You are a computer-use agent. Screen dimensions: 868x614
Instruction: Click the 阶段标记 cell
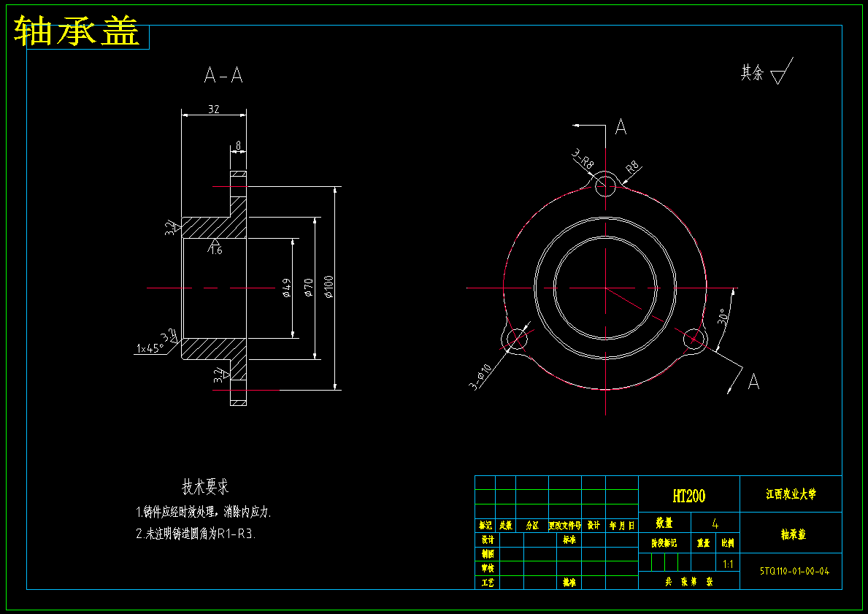click(x=664, y=543)
